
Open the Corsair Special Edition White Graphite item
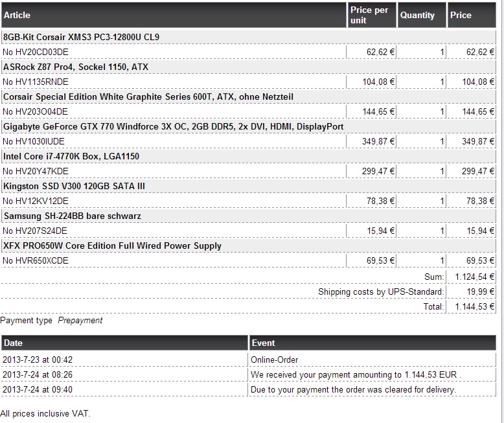(x=148, y=97)
